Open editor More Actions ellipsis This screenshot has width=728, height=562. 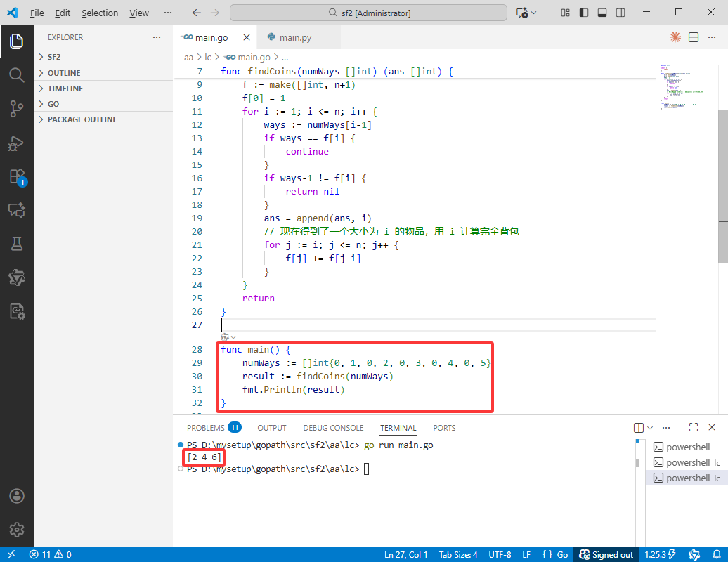pos(712,37)
